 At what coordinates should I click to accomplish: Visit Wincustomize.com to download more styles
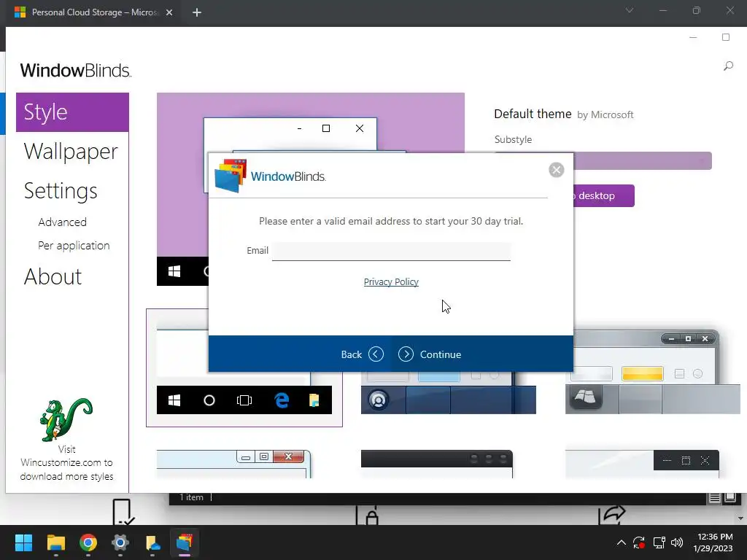[66, 463]
